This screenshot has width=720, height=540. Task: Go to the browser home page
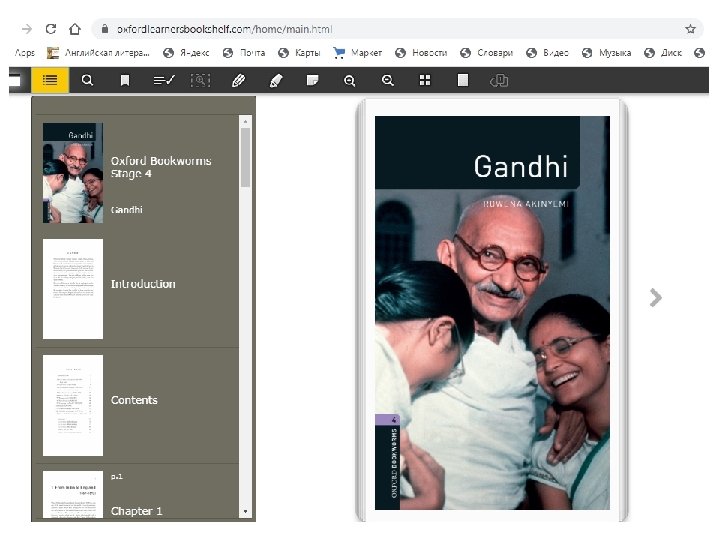point(75,29)
